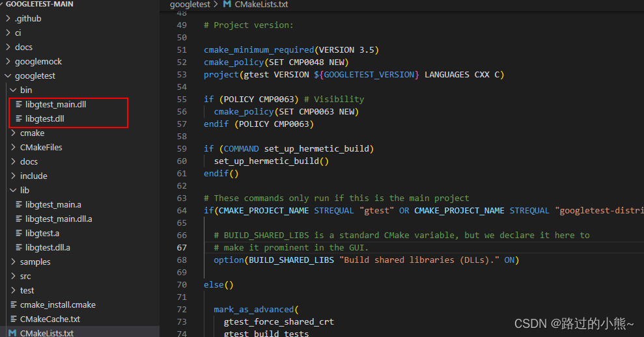The height and width of the screenshot is (337, 644).
Task: Expand the googlemock folder chevron
Action: click(8, 61)
